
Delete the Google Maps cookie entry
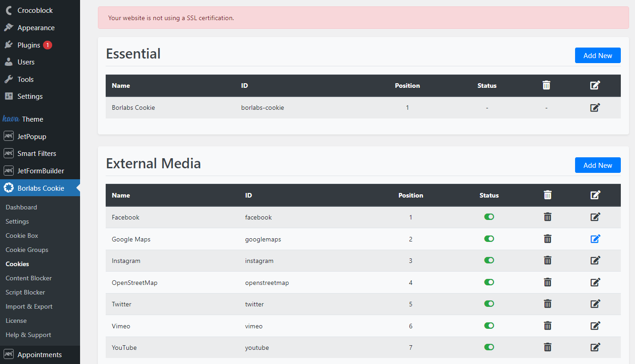click(548, 239)
